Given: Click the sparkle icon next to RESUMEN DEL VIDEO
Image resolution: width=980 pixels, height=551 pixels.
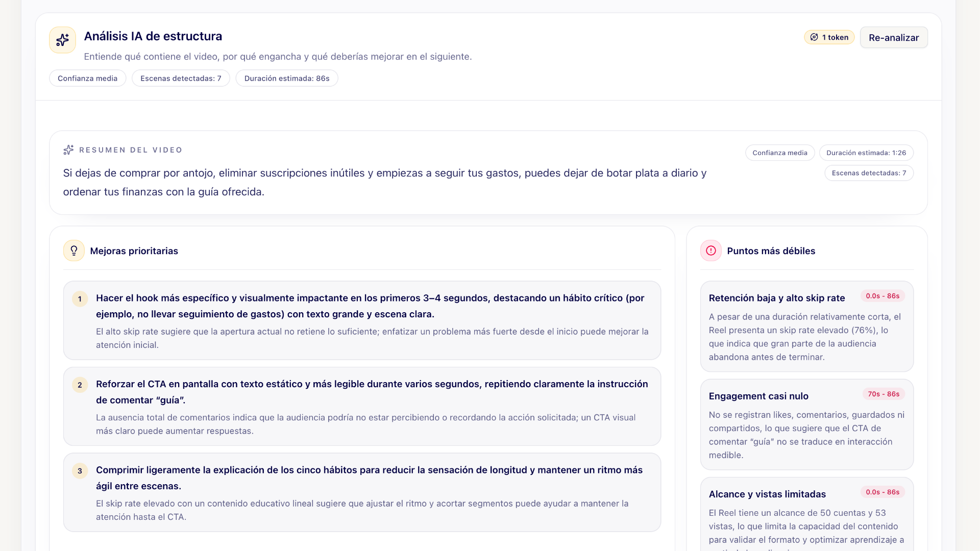Looking at the screenshot, I should (x=68, y=149).
